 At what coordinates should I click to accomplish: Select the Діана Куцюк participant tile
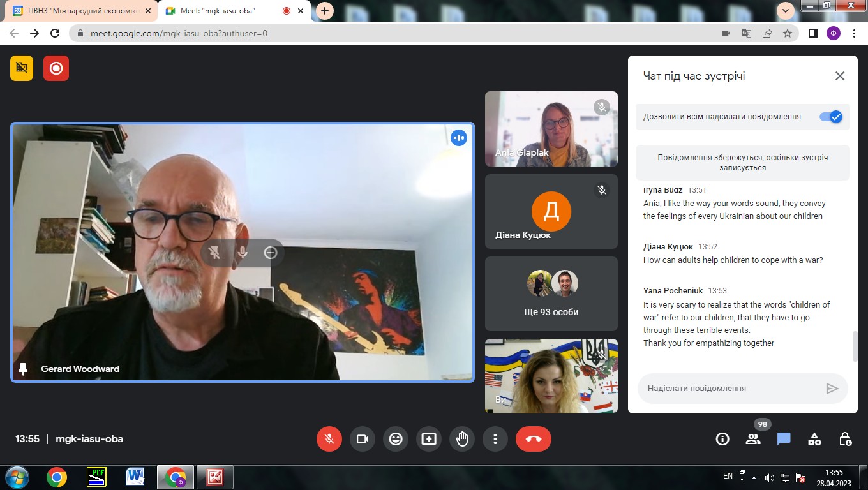551,211
